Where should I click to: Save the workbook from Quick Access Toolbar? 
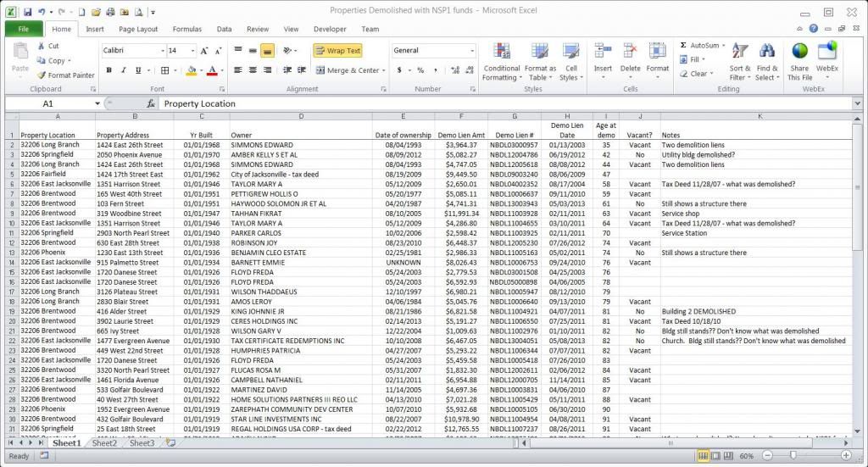[27, 13]
